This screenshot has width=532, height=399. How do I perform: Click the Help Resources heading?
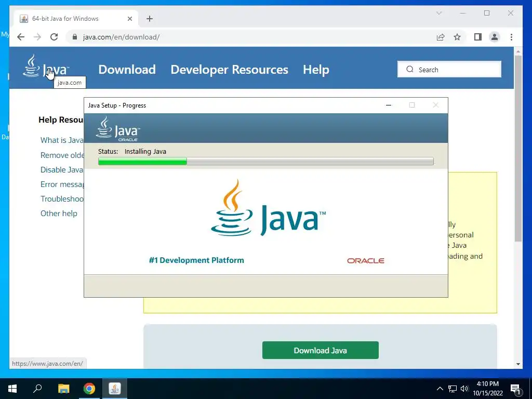tap(61, 120)
